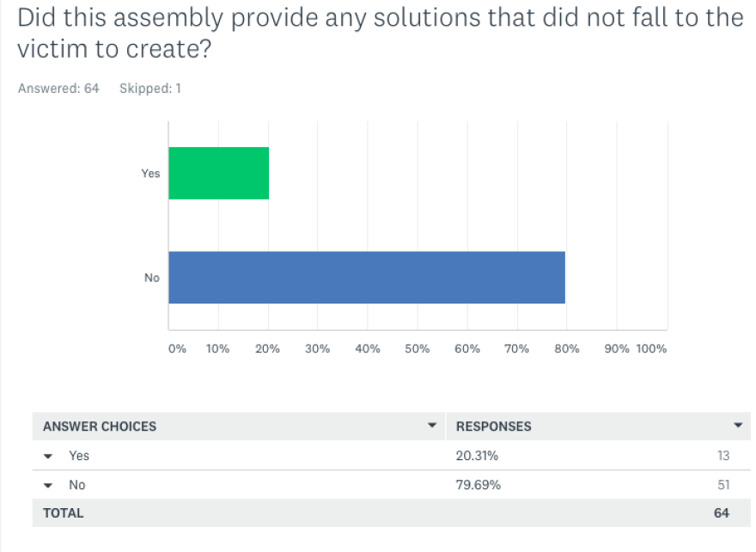Click the 100% label on chart axis
The image size is (756, 552).
click(652, 349)
